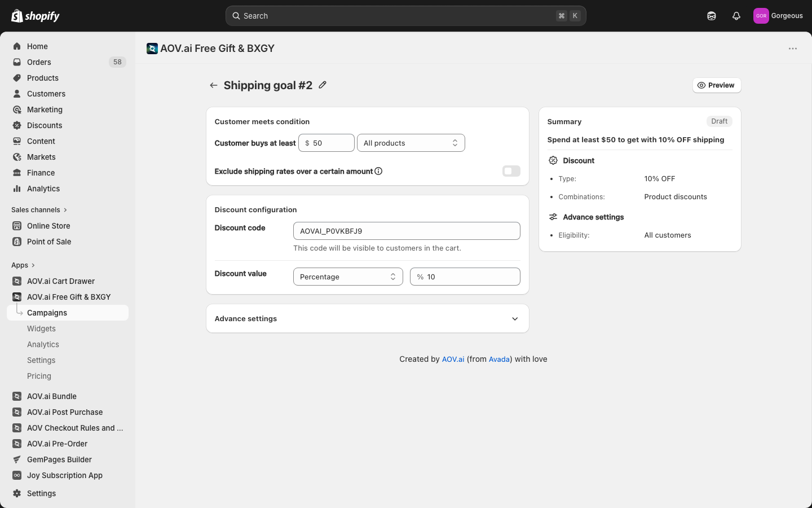
Task: Click the GemPages Builder app icon
Action: tap(17, 459)
